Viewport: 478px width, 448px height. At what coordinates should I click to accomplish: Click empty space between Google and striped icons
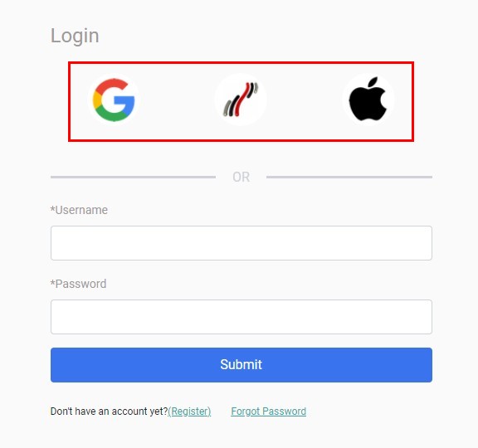177,100
